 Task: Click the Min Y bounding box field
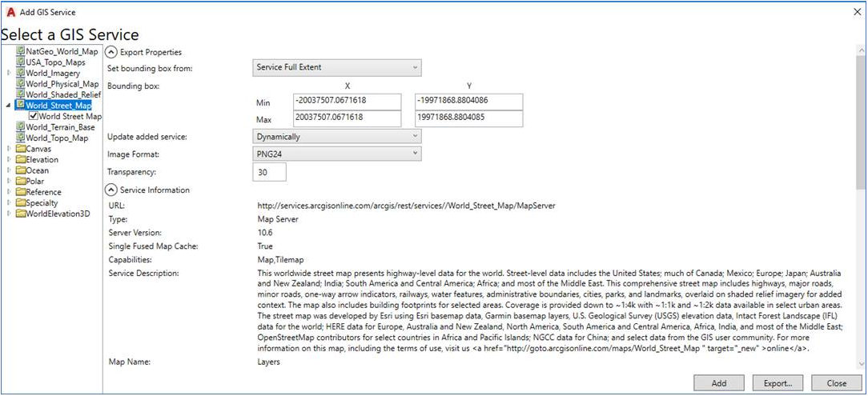click(469, 102)
